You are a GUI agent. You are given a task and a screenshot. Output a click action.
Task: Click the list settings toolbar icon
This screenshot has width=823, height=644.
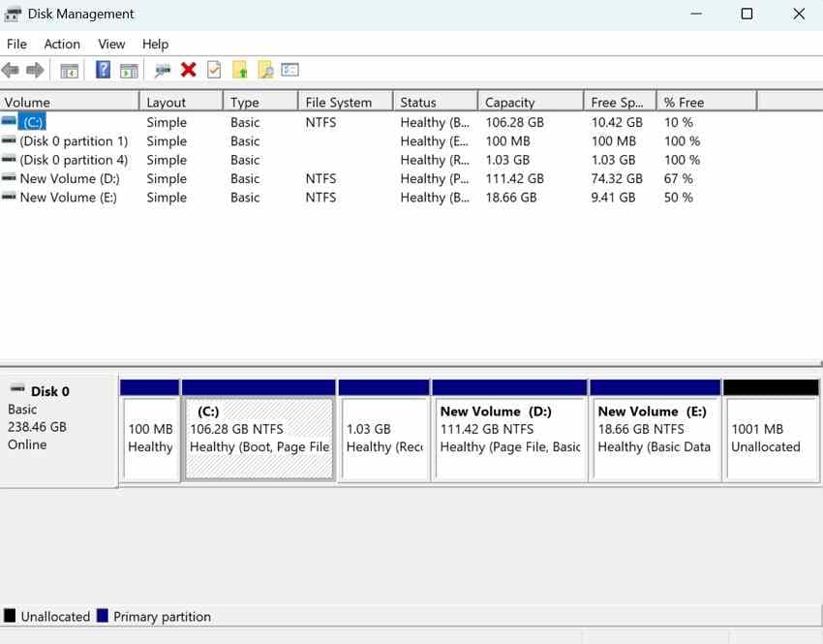pos(290,70)
